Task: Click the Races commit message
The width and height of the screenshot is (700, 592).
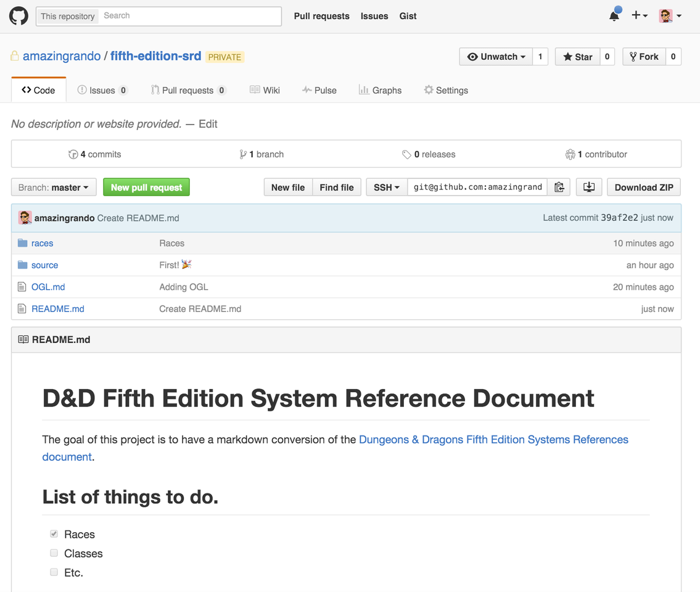Action: [172, 244]
